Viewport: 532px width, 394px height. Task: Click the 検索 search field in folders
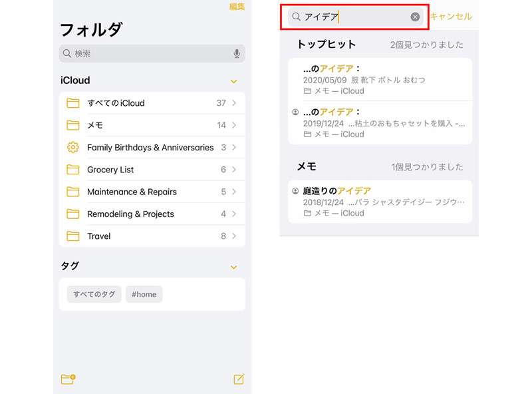tap(146, 54)
